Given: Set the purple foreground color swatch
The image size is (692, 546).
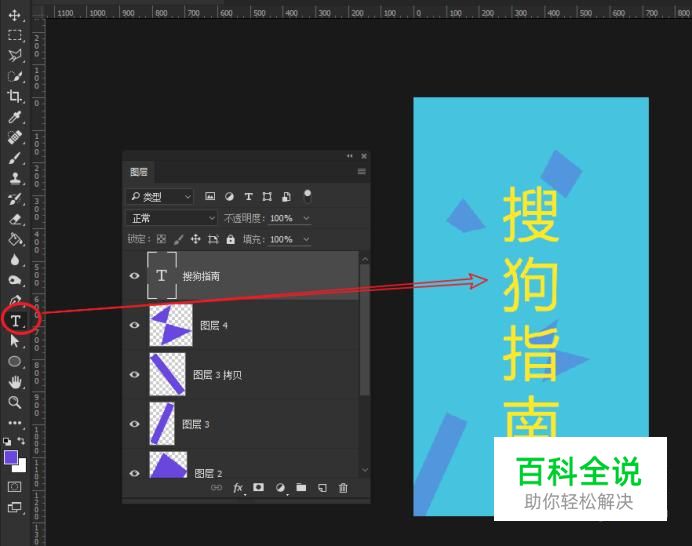Looking at the screenshot, I should coord(10,457).
